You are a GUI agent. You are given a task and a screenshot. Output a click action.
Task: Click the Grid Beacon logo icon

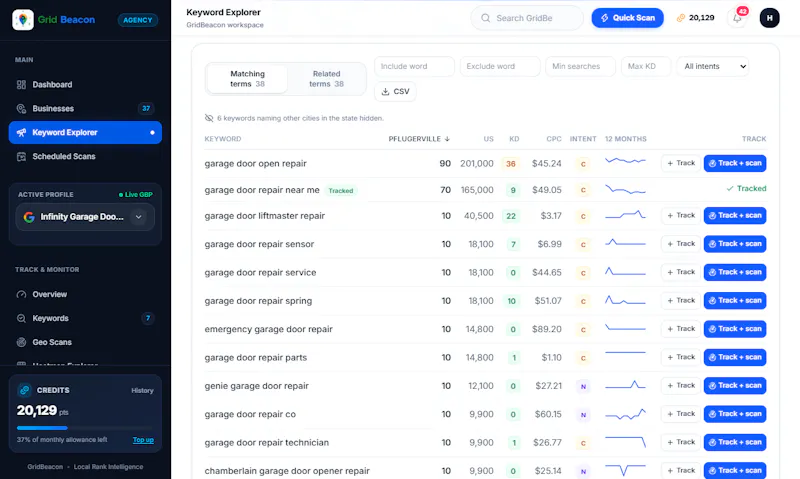tap(23, 19)
